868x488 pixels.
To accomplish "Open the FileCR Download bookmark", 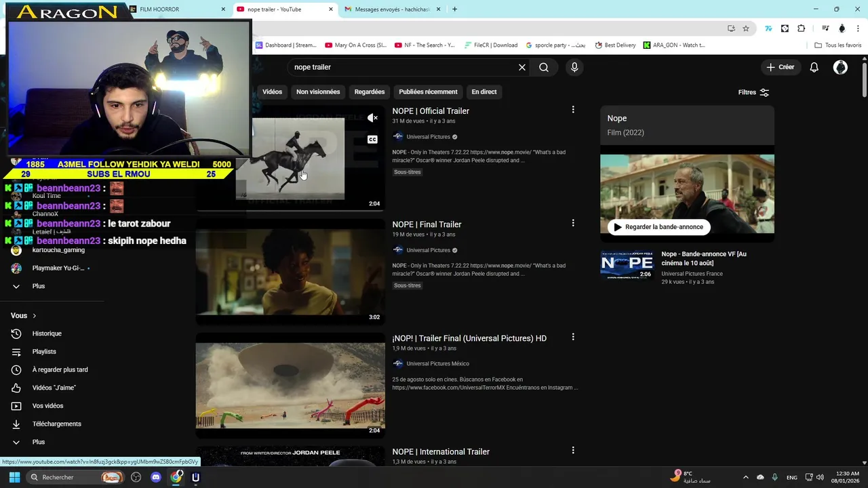I will (x=491, y=45).
